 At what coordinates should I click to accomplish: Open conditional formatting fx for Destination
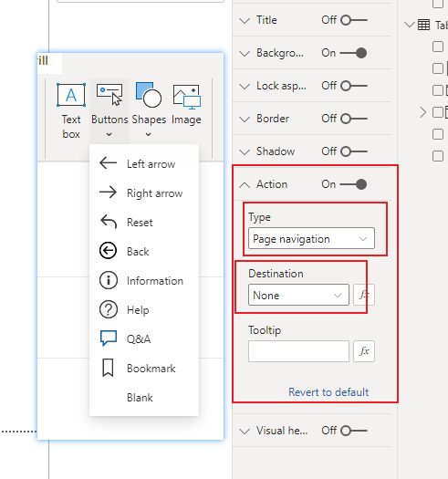(364, 295)
